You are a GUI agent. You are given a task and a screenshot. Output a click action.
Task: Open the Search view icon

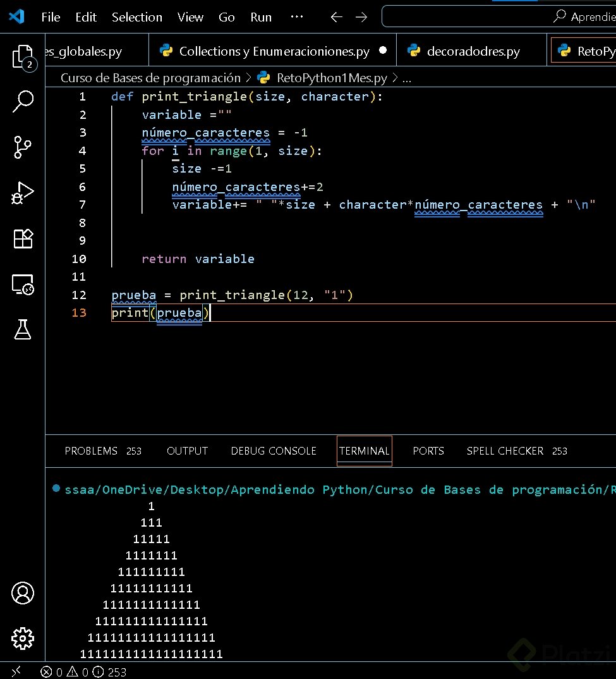23,101
